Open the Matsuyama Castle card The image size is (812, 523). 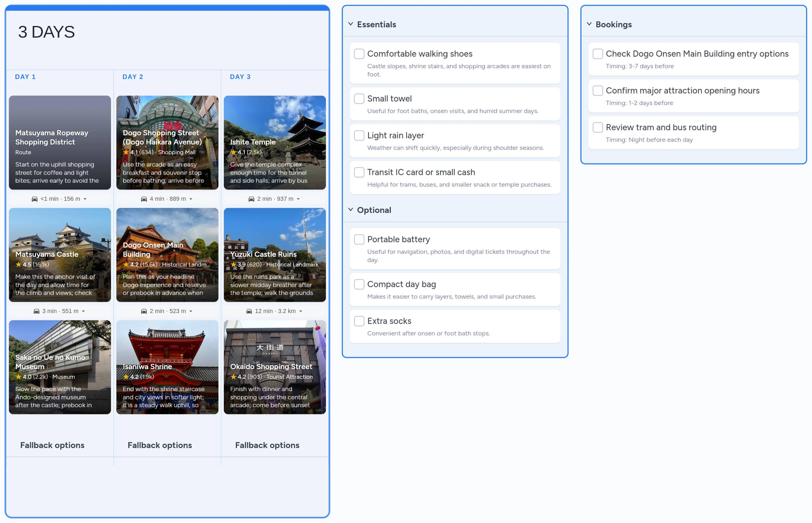tap(60, 255)
